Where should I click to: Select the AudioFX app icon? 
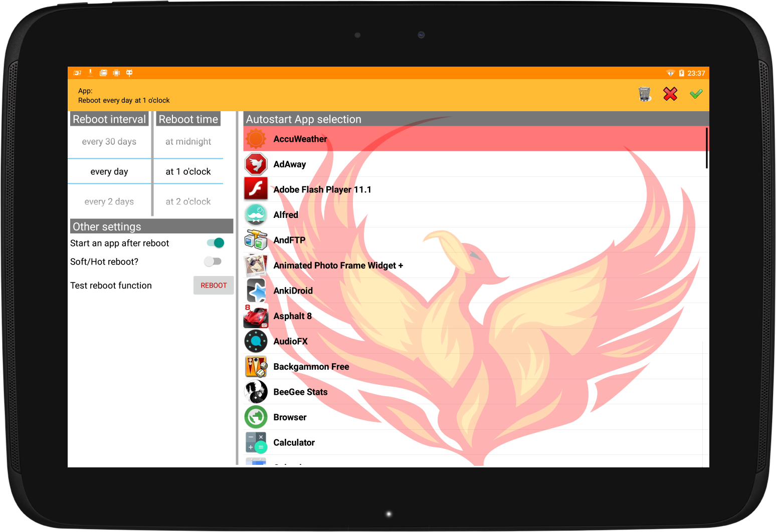(x=256, y=341)
